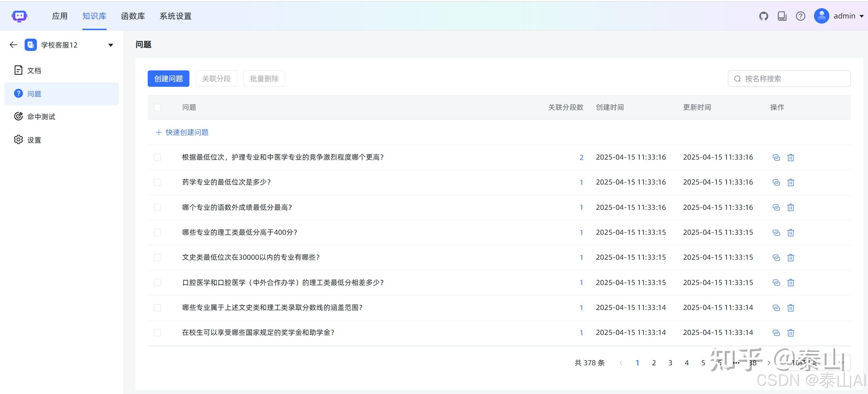Click the 快速创建问题 link
Screen dimensions: 868x394
click(187, 132)
